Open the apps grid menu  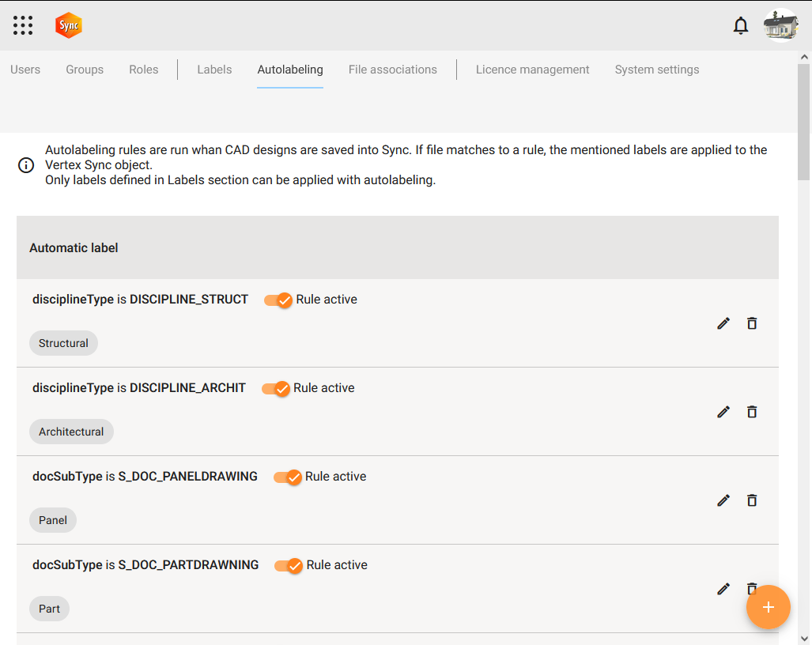point(23,25)
